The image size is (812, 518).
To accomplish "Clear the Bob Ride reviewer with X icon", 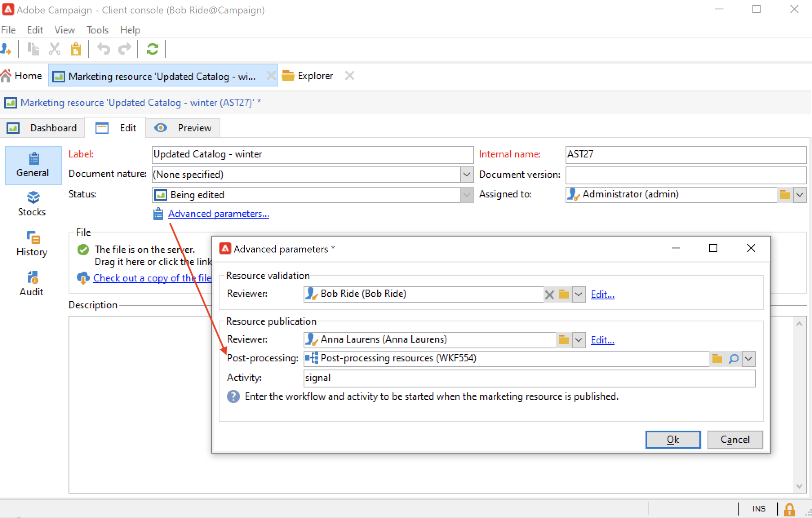I will click(x=550, y=294).
